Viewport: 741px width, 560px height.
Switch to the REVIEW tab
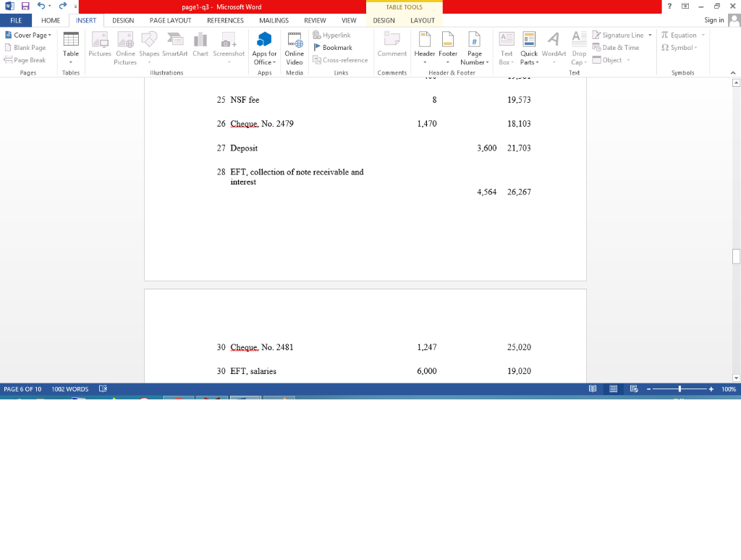[x=316, y=20]
